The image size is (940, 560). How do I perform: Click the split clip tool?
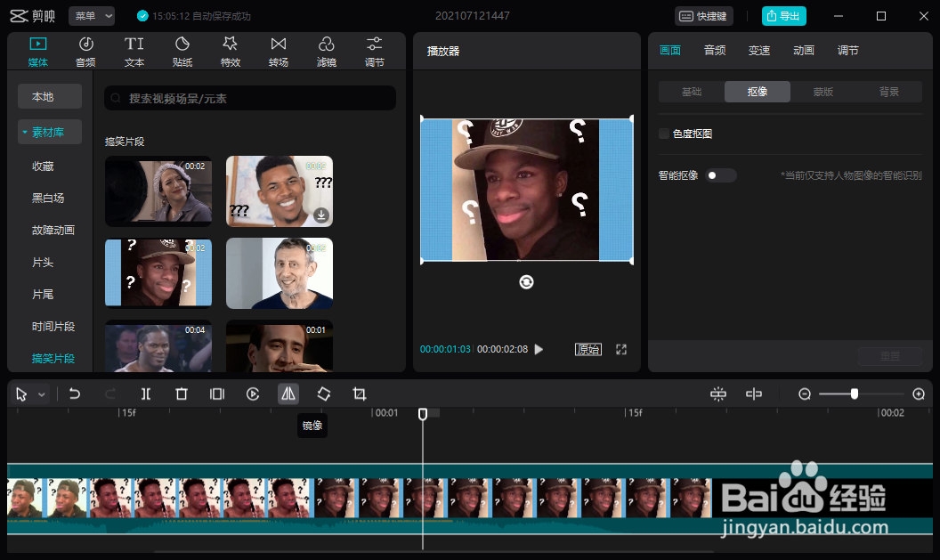coord(146,394)
